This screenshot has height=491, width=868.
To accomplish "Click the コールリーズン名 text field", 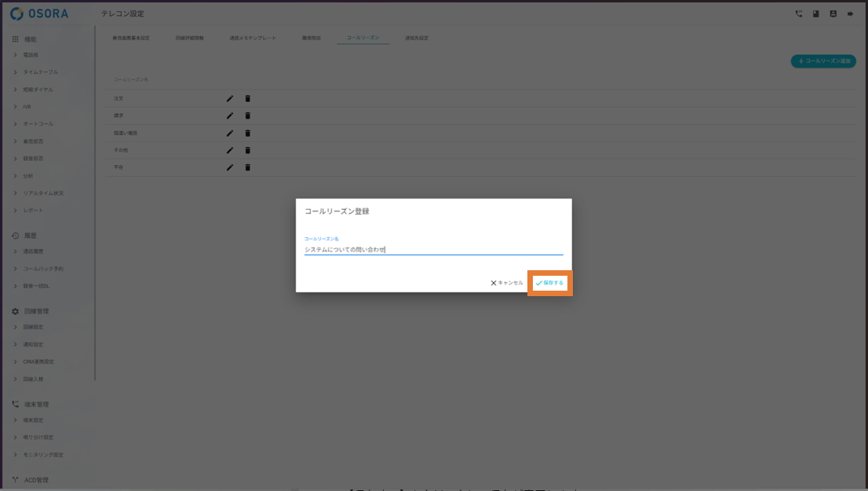I will (433, 250).
